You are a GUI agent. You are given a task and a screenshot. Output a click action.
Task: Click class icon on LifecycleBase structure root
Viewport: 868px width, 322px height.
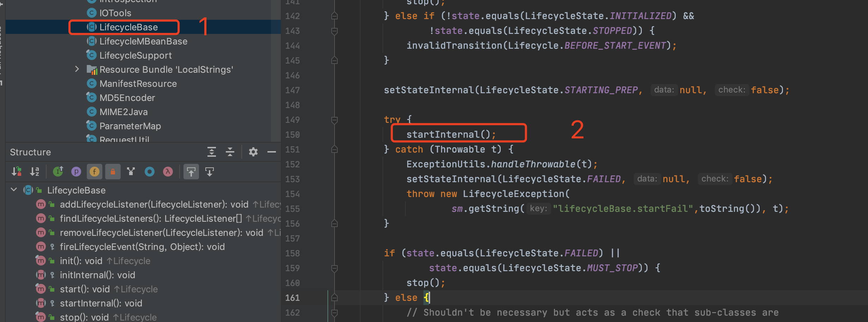click(28, 190)
